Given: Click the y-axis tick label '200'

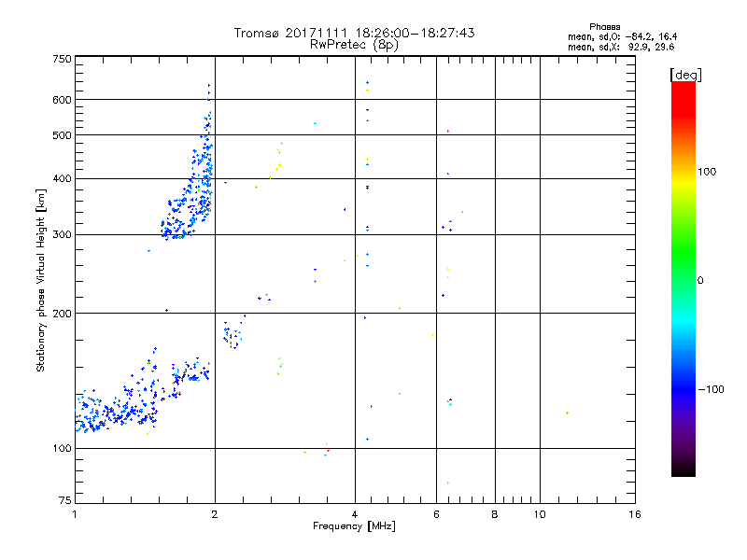Looking at the screenshot, I should click(x=62, y=314).
